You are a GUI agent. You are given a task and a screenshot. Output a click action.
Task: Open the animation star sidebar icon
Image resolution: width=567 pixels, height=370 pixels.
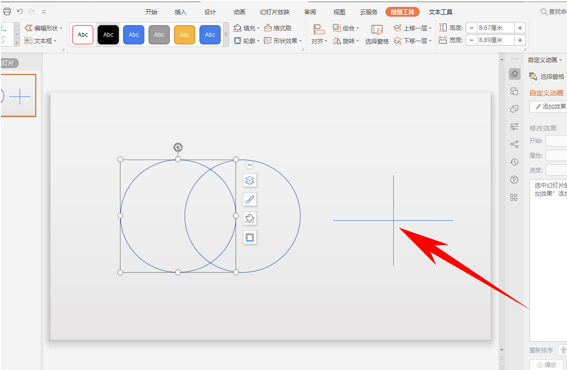pyautogui.click(x=515, y=74)
